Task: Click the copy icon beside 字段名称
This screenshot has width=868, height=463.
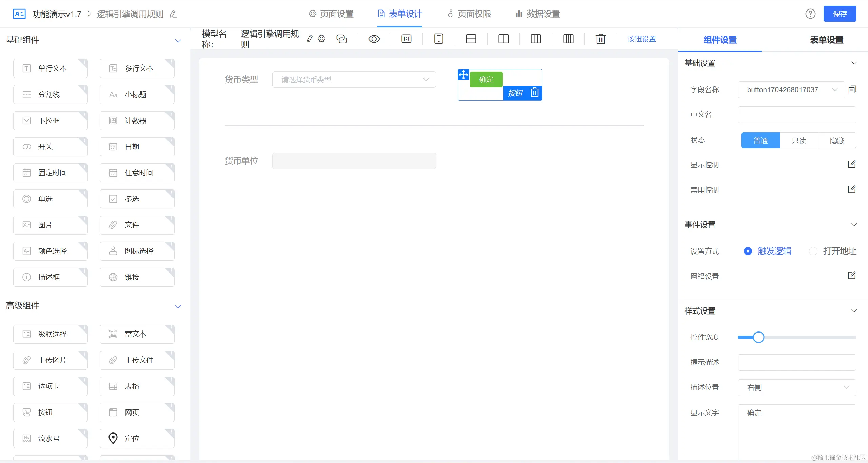Action: tap(852, 89)
